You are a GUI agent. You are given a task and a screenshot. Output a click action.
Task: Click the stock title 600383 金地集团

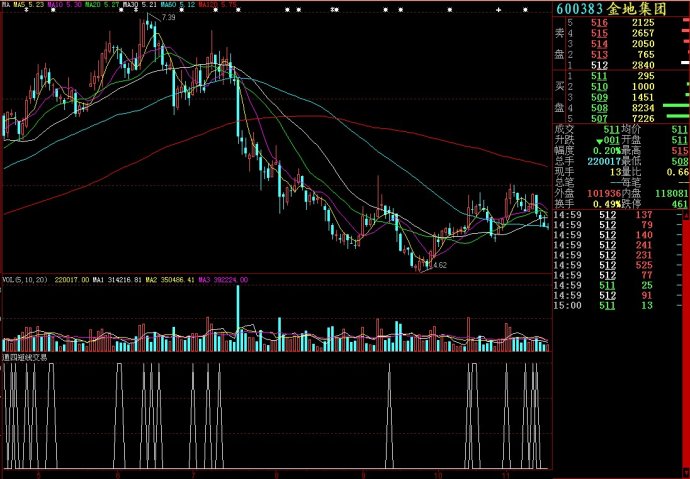612,9
